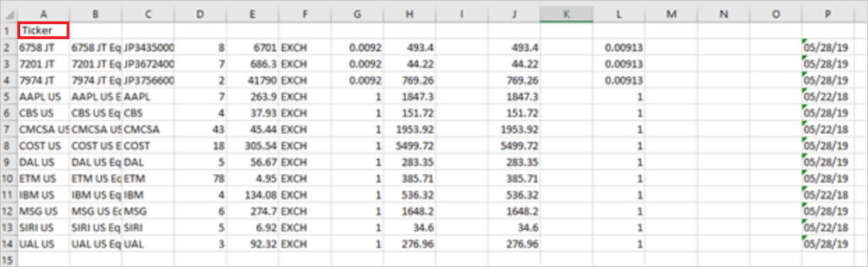Select the 5499.72 cell in column J
The image size is (868, 267).
tap(514, 146)
